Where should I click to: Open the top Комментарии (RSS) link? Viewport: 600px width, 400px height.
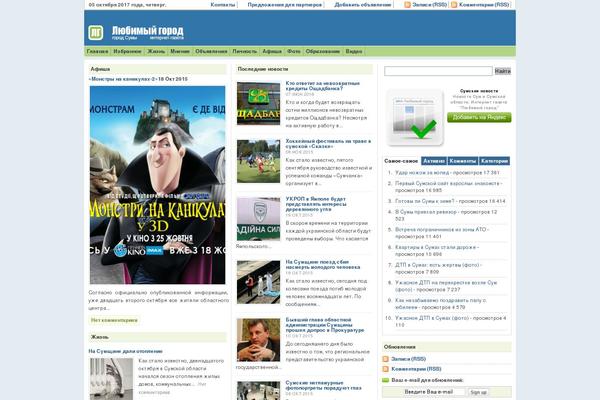484,5
